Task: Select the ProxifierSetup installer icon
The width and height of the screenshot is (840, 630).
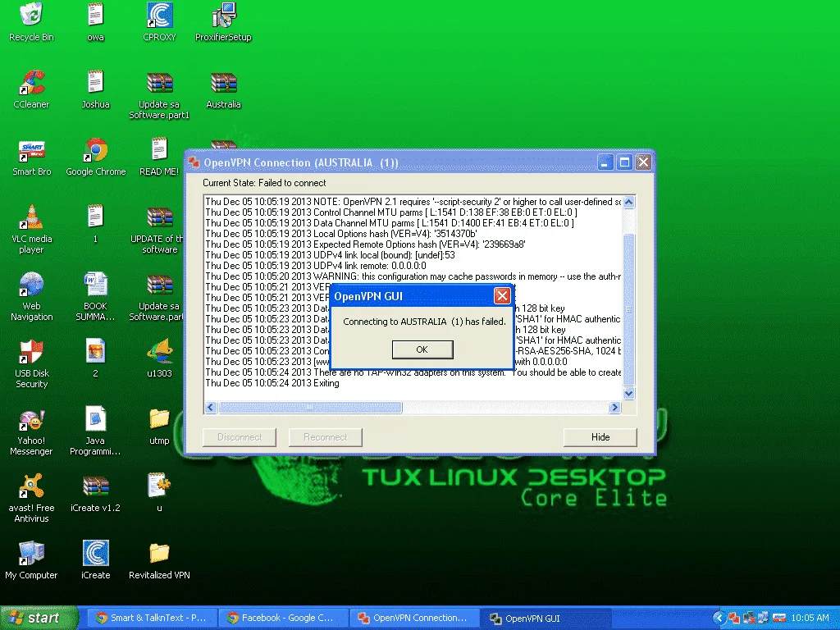Action: click(x=223, y=15)
